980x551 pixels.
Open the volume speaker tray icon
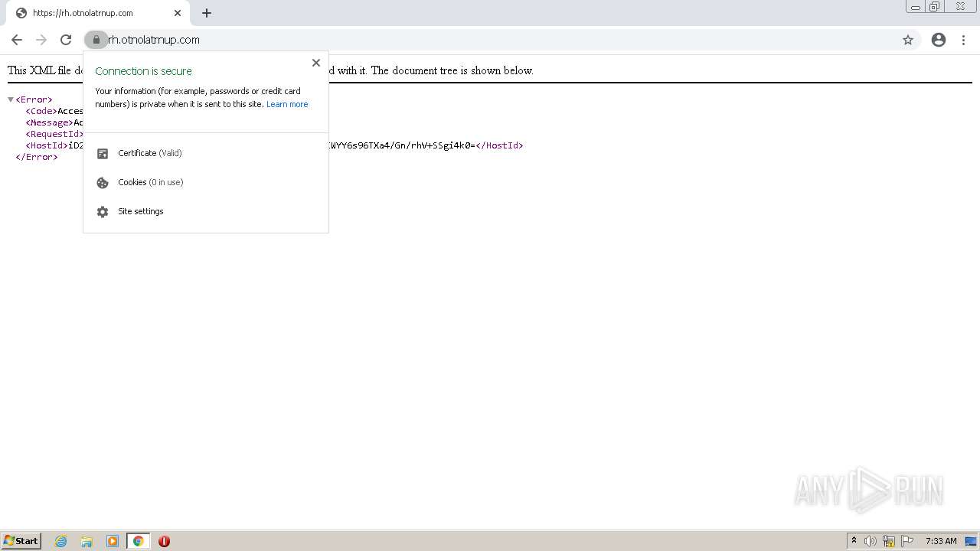click(871, 541)
